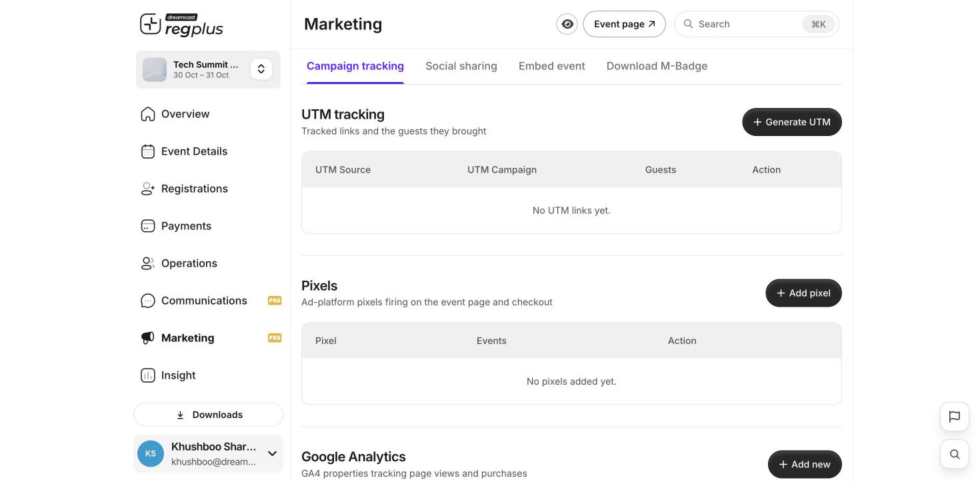Click the UTM Source column header
Screen dimensions: 980x482
pos(343,170)
